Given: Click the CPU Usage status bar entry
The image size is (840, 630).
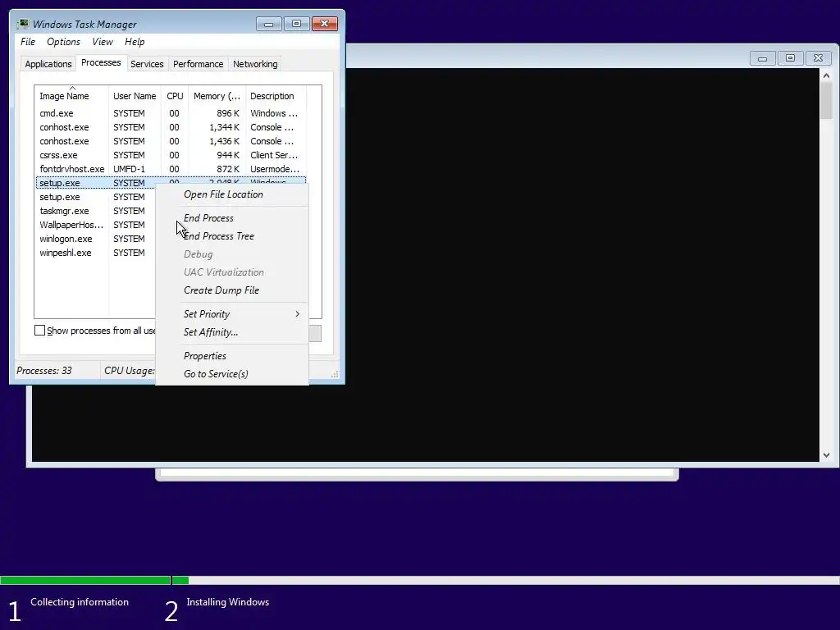Looking at the screenshot, I should pyautogui.click(x=129, y=371).
